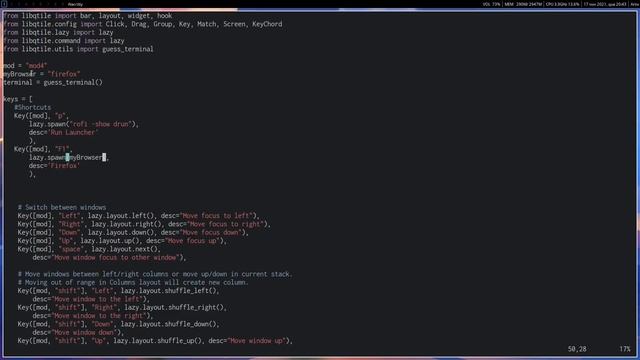Click the 'Run Launcher' description string
The image size is (640, 360).
pyautogui.click(x=73, y=133)
